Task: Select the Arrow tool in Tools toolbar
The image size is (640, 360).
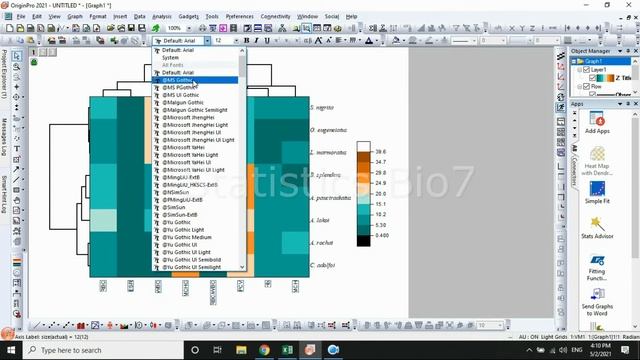Action: coord(16,169)
